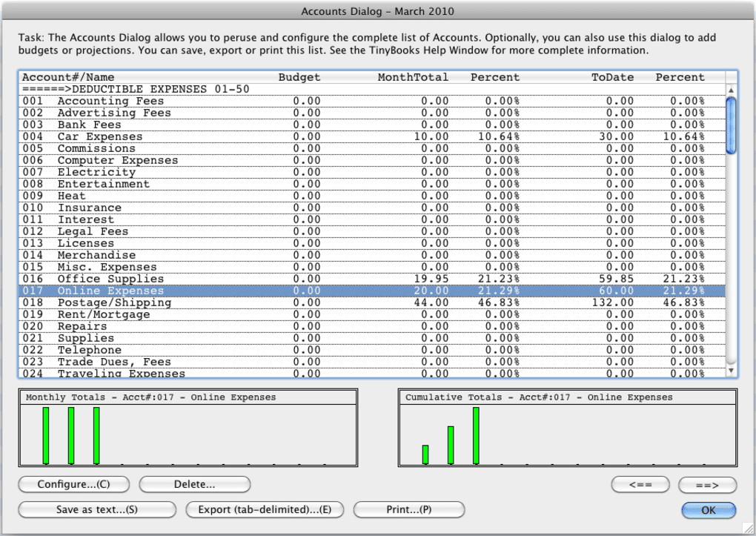756x536 pixels.
Task: Click the list scrollbar down arrow
Action: [x=731, y=371]
